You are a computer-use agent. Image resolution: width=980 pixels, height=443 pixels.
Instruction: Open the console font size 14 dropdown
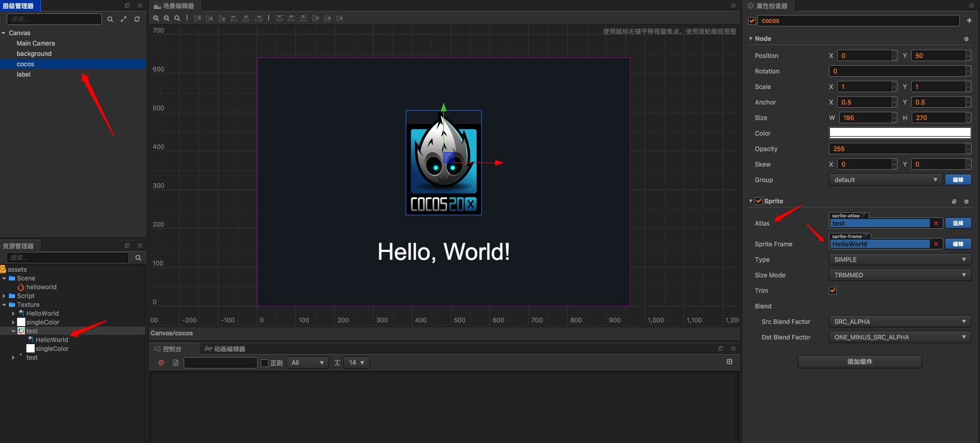(x=357, y=363)
